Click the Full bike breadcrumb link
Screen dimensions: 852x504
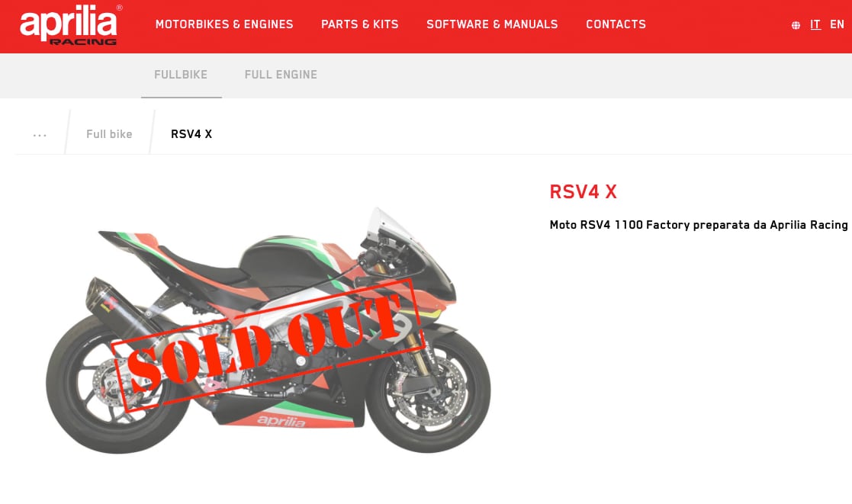click(x=109, y=134)
